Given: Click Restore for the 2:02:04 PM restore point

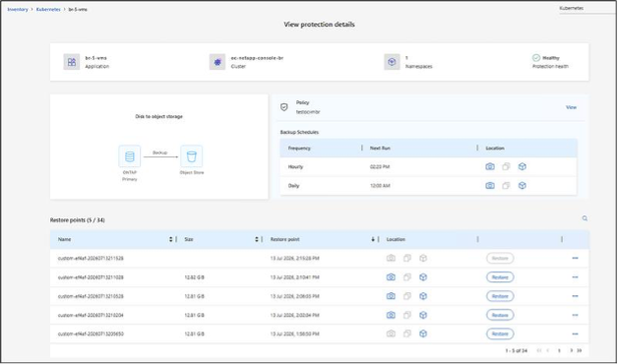Looking at the screenshot, I should tap(500, 315).
